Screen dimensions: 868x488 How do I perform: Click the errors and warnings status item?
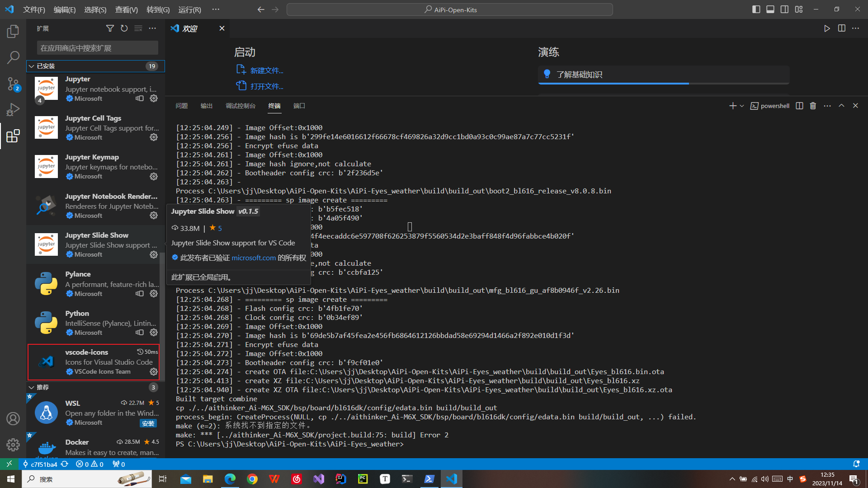(90, 464)
